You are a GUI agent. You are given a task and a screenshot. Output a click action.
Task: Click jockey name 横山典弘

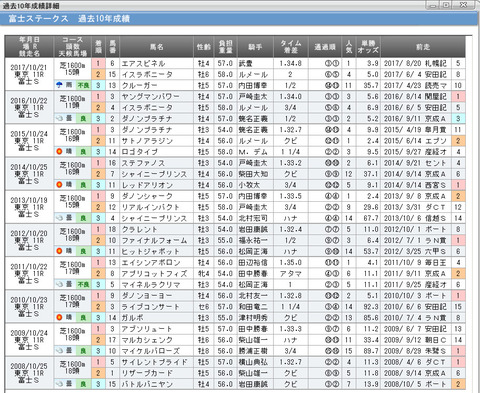pos(253,362)
